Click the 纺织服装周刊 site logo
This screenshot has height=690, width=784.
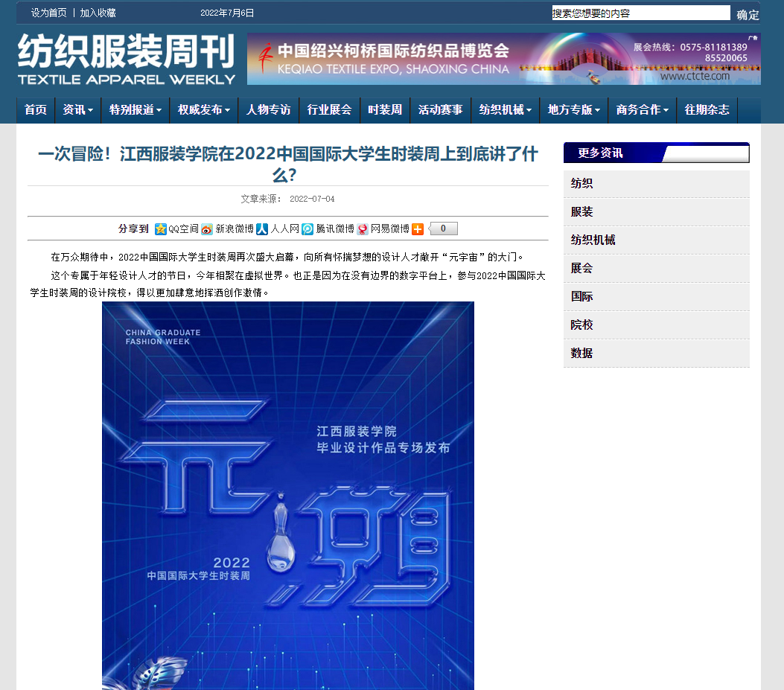[x=127, y=59]
